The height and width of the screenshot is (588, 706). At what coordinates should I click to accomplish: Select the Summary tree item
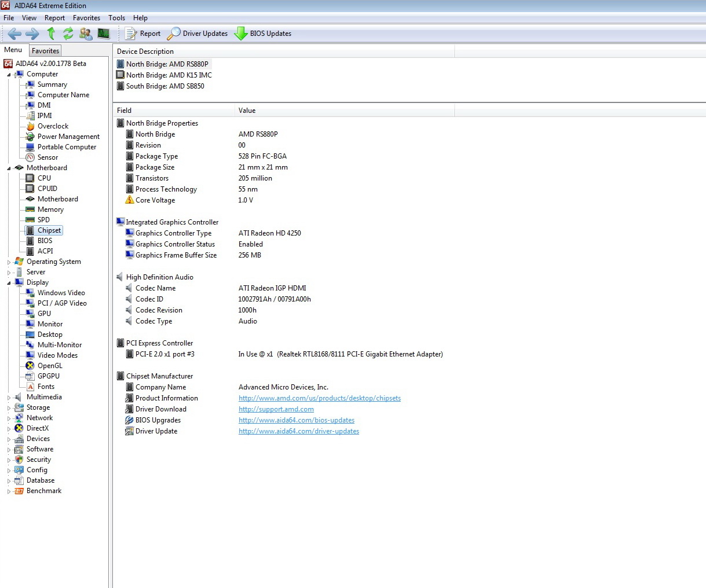tap(52, 84)
